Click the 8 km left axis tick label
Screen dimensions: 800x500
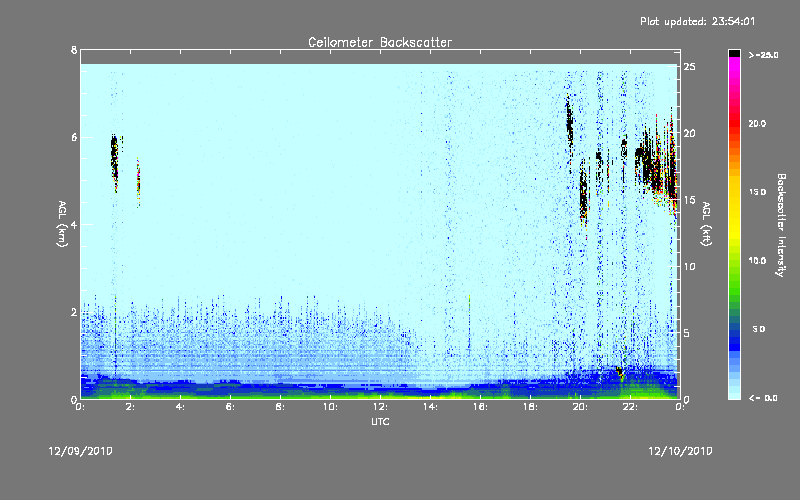(x=74, y=50)
